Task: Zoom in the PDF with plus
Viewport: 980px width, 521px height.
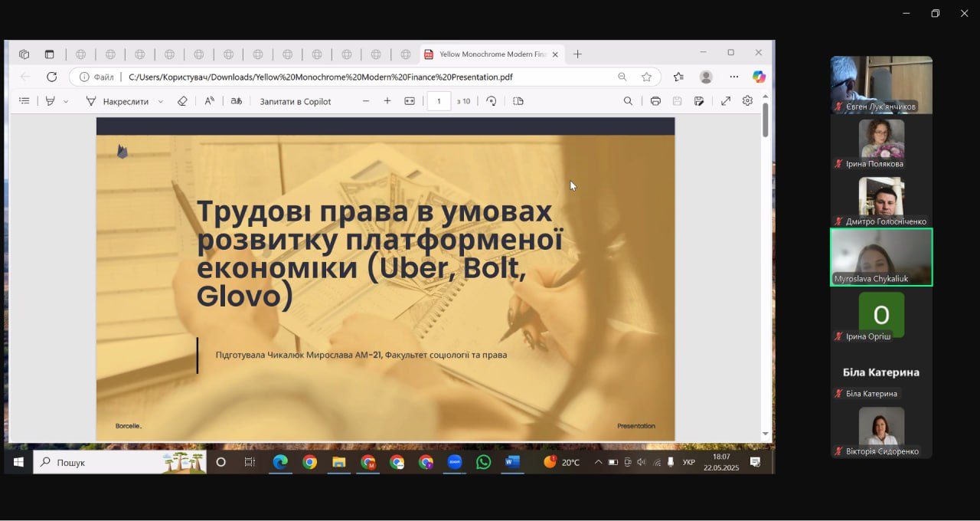Action: click(x=387, y=101)
